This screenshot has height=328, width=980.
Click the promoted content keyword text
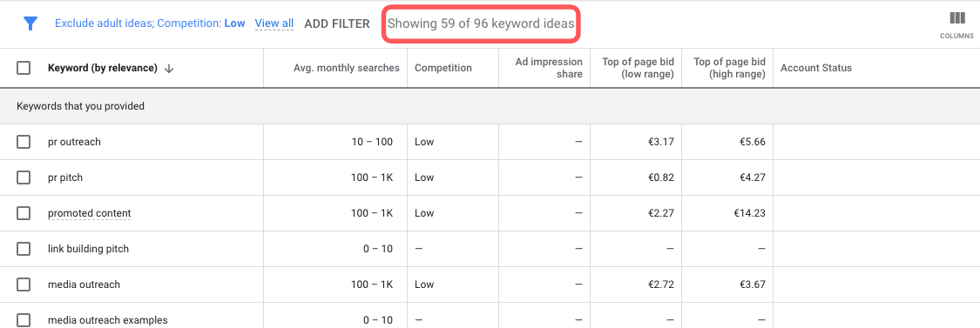[x=90, y=213]
